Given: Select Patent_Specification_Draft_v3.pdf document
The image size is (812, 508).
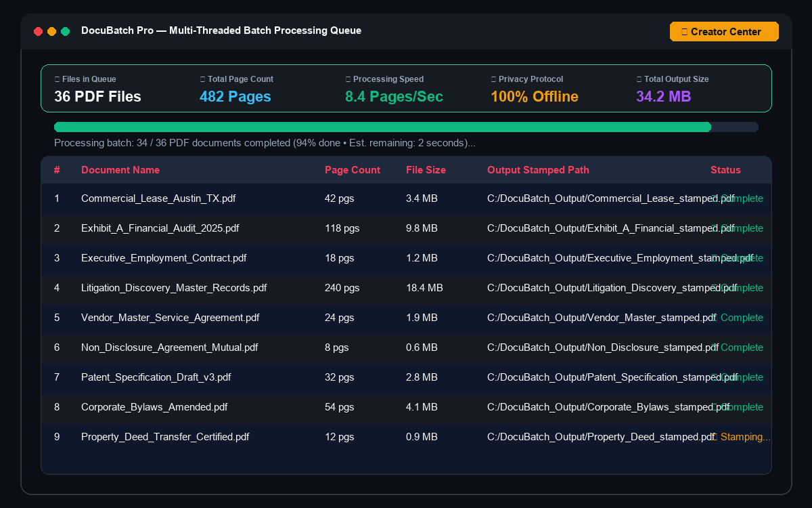Looking at the screenshot, I should click(x=156, y=377).
